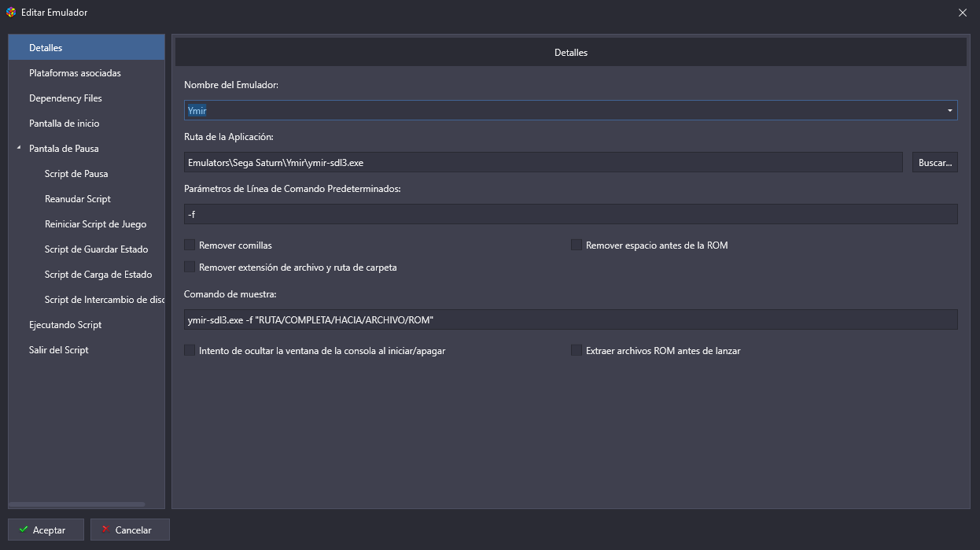Click the Comando de muestra label
Viewport: 980px width, 550px height.
click(232, 294)
